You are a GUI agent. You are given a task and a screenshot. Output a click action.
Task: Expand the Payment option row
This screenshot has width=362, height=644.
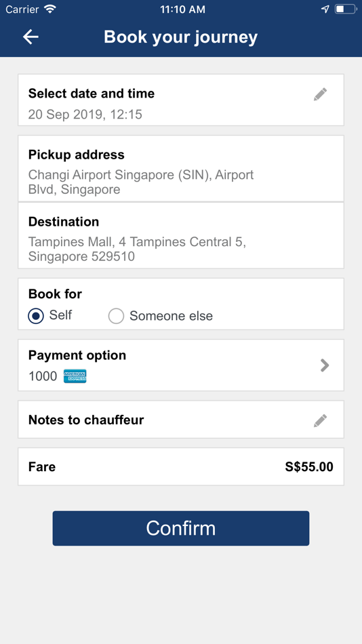(x=181, y=365)
